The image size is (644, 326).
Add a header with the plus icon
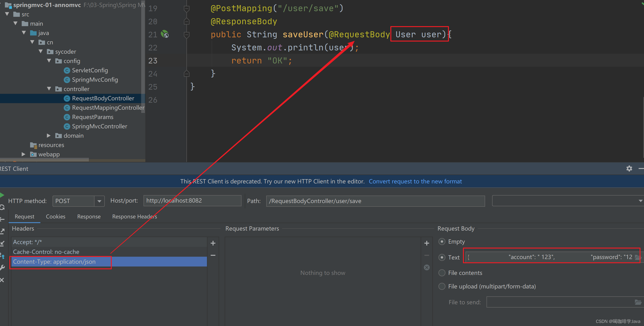[213, 243]
